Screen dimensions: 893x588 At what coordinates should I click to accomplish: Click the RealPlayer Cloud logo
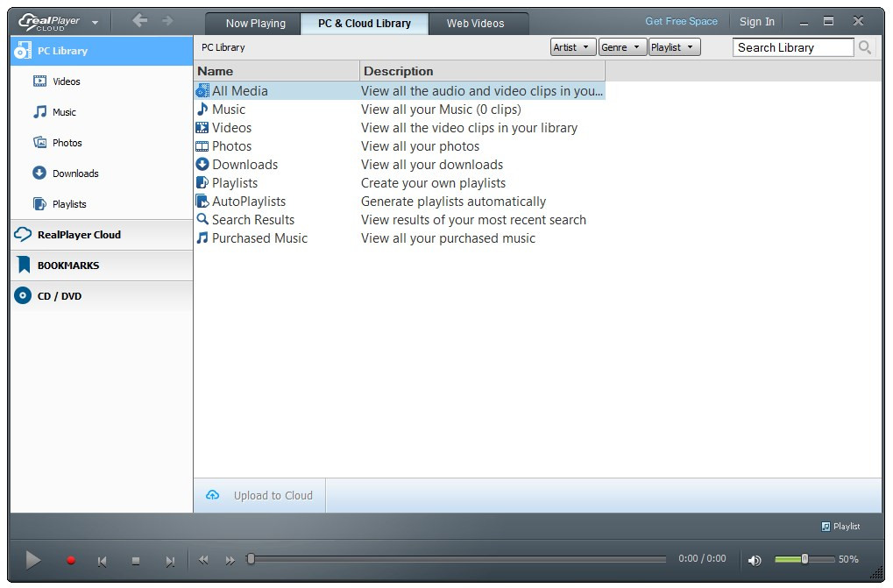(49, 22)
